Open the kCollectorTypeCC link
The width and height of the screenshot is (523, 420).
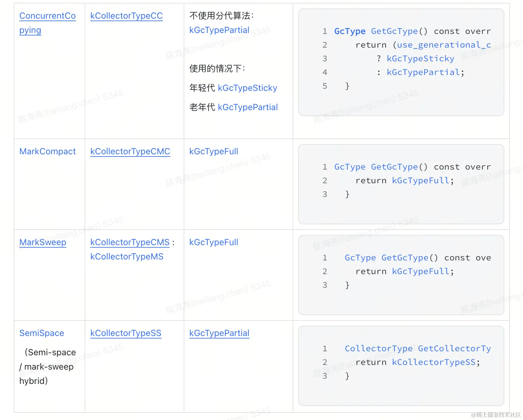[126, 16]
